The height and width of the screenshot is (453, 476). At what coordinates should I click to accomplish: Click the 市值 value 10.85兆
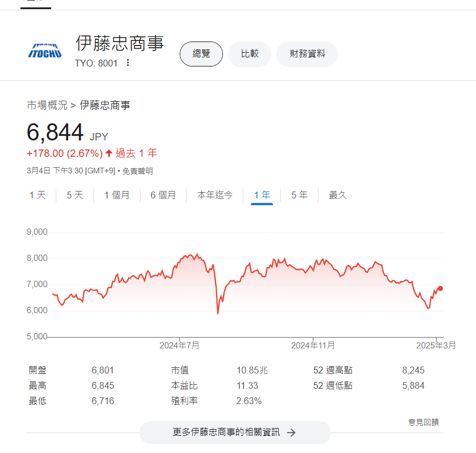click(252, 370)
